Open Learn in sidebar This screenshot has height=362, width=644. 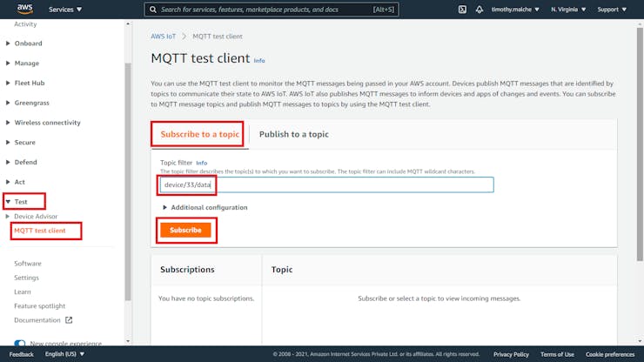pos(22,292)
